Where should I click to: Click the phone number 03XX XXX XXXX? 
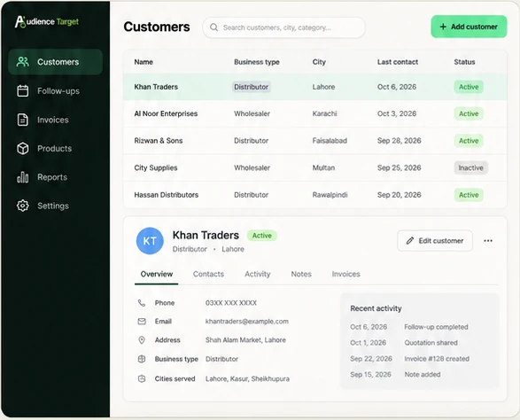point(231,303)
